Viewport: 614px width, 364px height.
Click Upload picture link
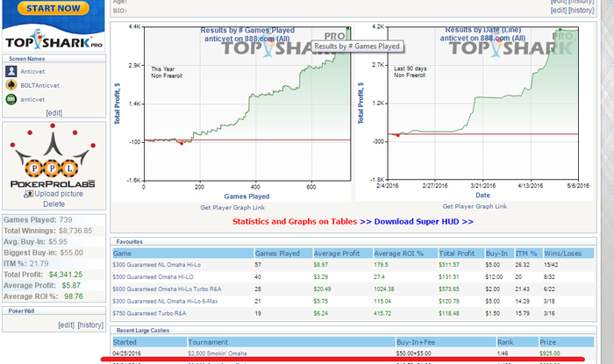pos(59,194)
